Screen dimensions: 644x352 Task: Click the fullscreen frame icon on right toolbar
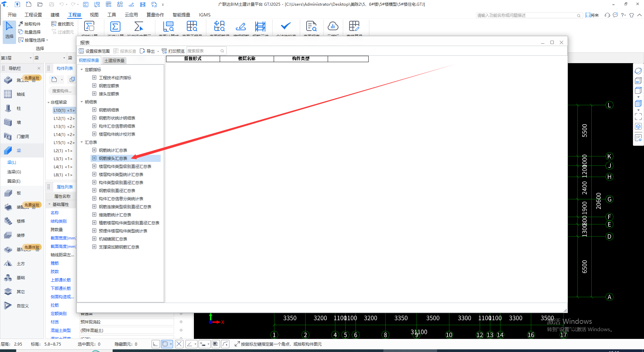(x=638, y=117)
